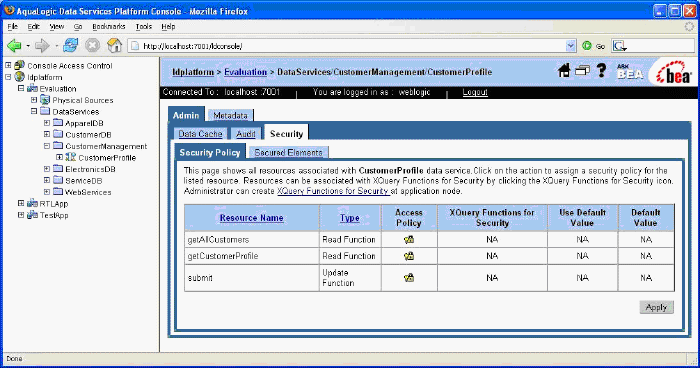Click the Physical Sources icon in tree
This screenshot has width=700, height=368.
pyautogui.click(x=45, y=100)
